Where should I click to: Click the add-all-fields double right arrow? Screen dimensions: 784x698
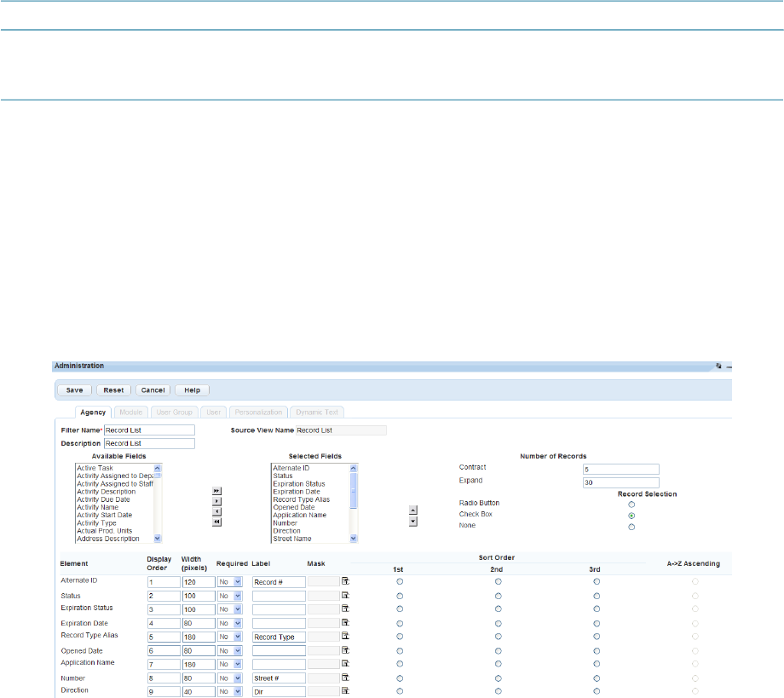(x=216, y=491)
